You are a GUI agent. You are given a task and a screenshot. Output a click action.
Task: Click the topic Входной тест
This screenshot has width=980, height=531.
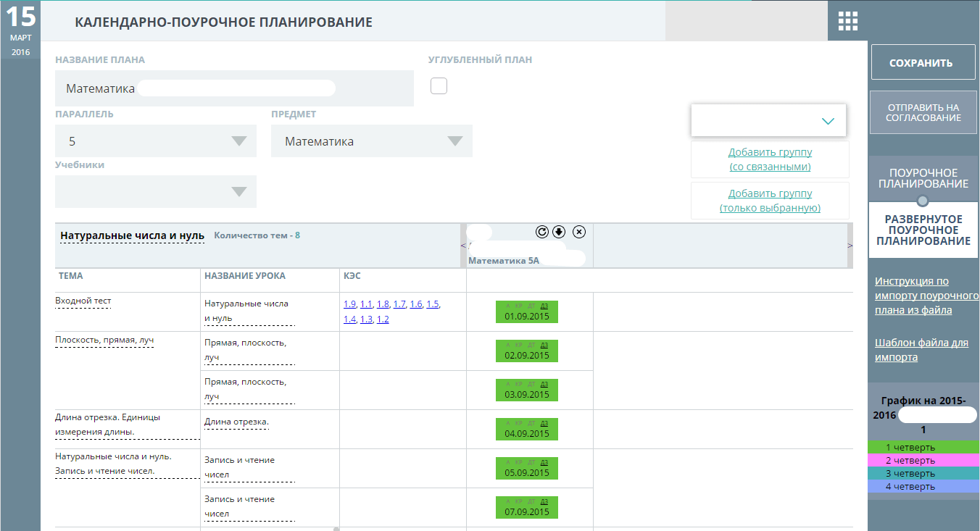tap(83, 301)
